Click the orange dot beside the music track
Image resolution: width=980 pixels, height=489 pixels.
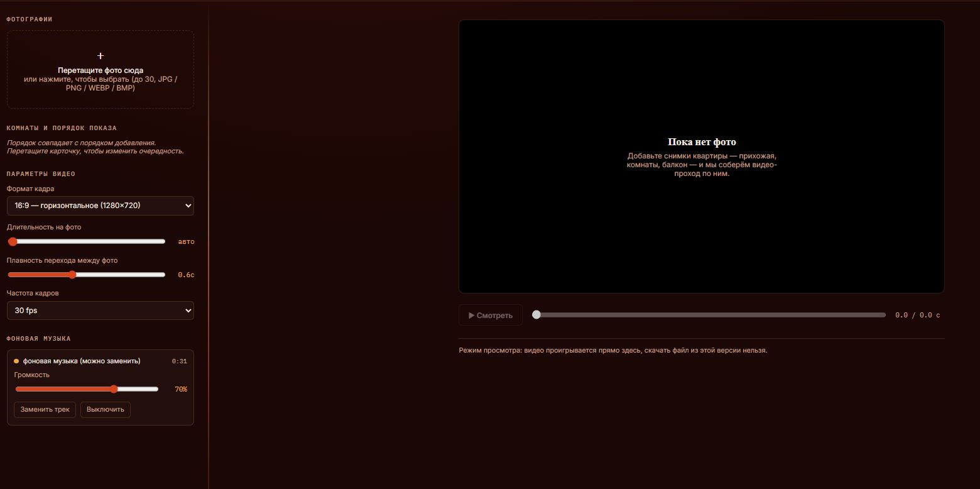pyautogui.click(x=16, y=361)
